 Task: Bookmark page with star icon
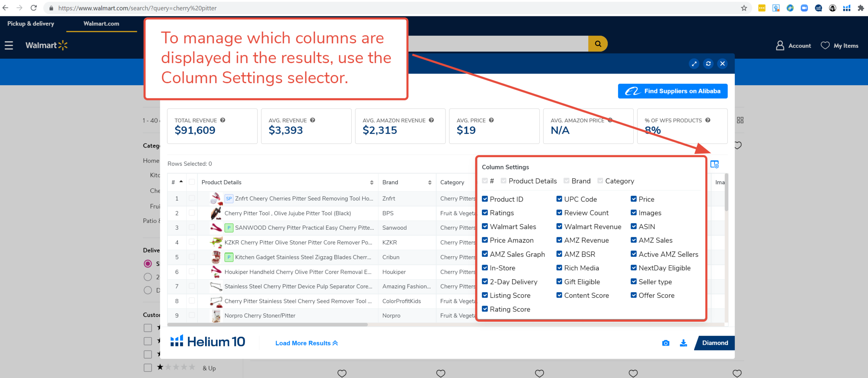[744, 8]
